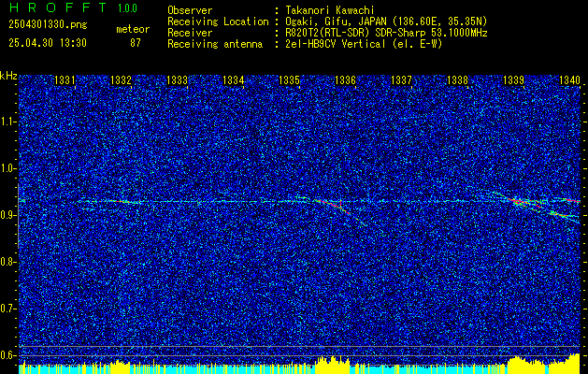The height and width of the screenshot is (374, 588).
Task: Click the 0.8 kHz axis label
Action: pyautogui.click(x=8, y=262)
